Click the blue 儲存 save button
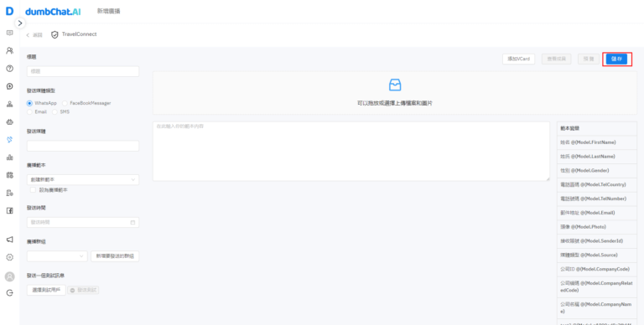This screenshot has height=325, width=644. pyautogui.click(x=616, y=59)
